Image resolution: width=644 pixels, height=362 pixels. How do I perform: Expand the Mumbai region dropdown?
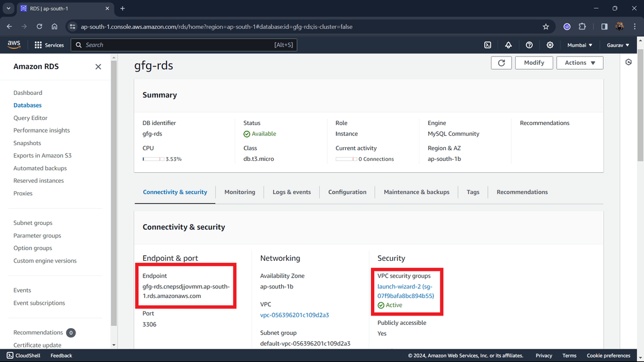coord(580,45)
